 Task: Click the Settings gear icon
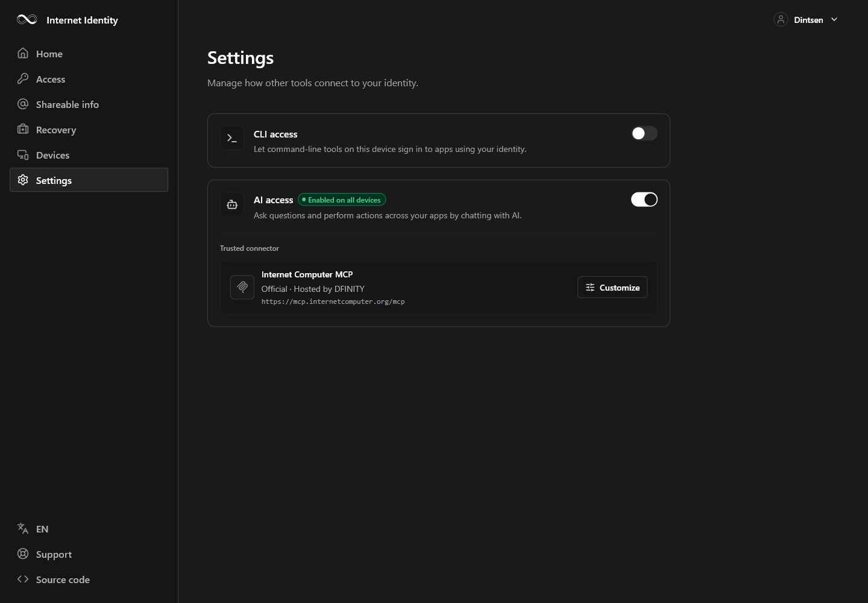[23, 180]
